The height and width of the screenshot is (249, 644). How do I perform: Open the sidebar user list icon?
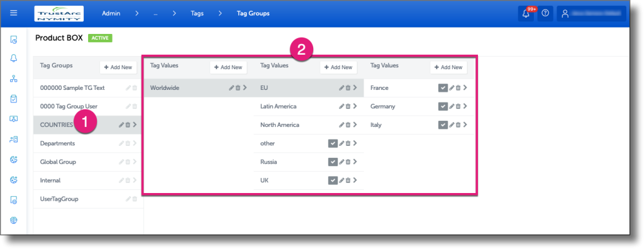(x=14, y=140)
